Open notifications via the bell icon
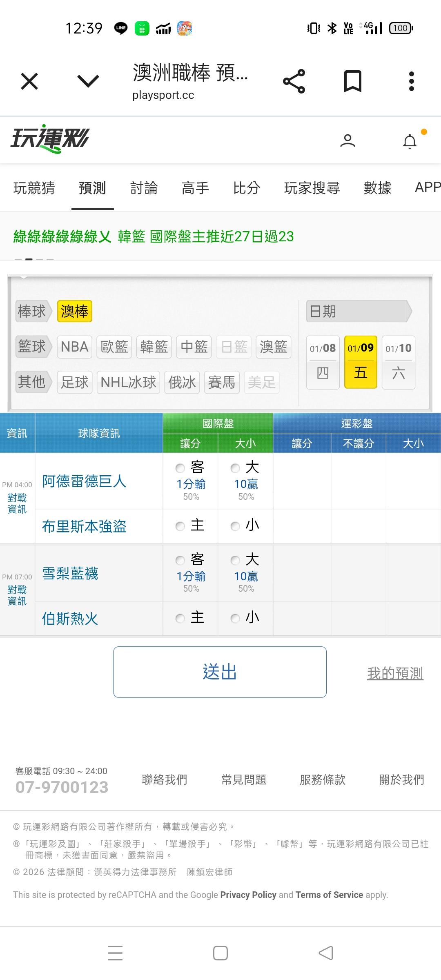Image resolution: width=441 pixels, height=980 pixels. click(x=410, y=142)
